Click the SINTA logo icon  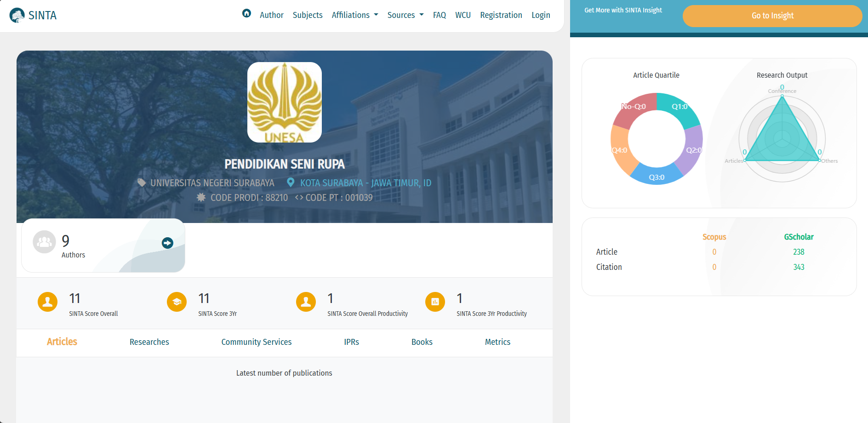pyautogui.click(x=17, y=15)
